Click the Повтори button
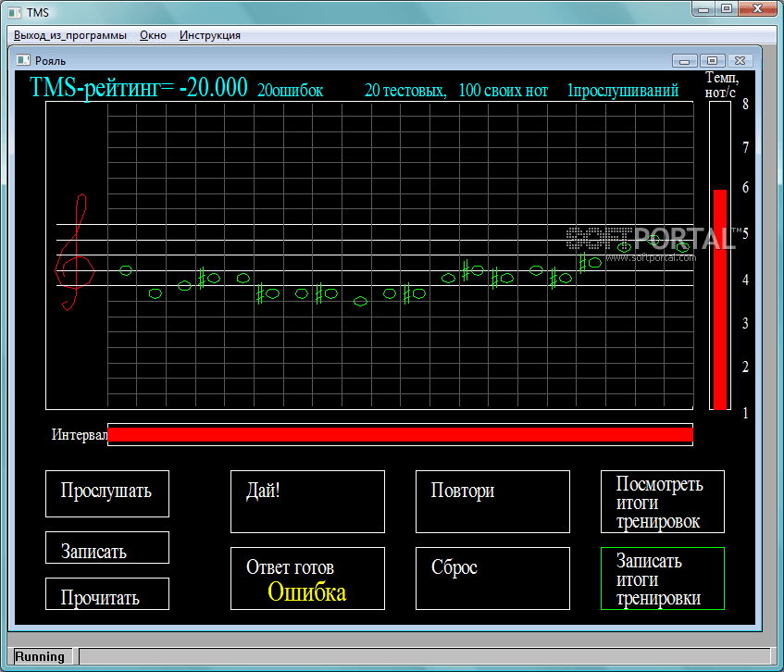784x672 pixels. 492,502
